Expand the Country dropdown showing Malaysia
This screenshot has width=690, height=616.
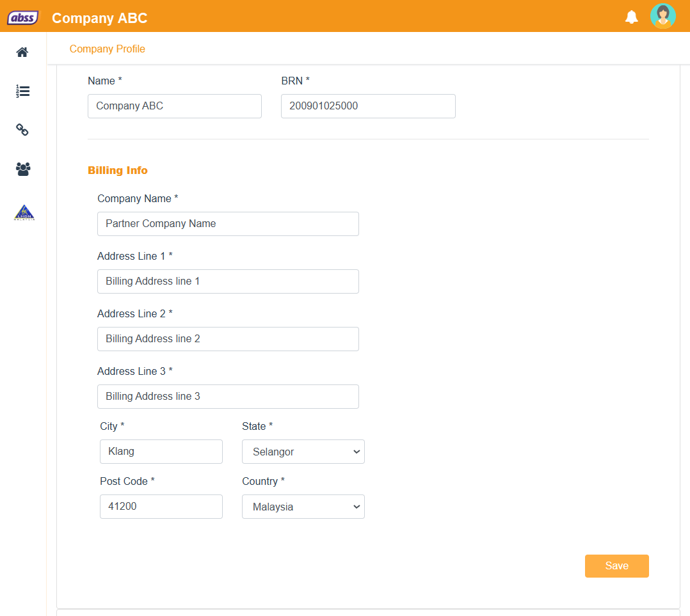303,507
